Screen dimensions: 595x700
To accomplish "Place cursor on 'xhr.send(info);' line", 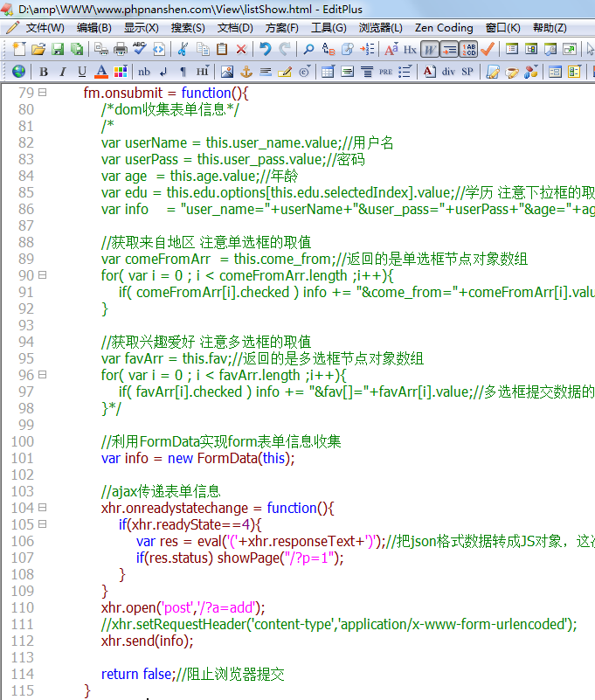I will pyautogui.click(x=148, y=641).
